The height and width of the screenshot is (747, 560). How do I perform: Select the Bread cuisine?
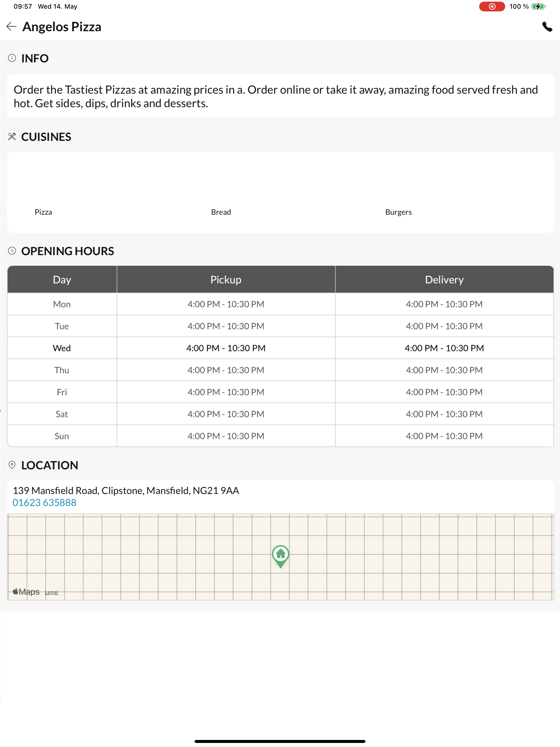pos(221,212)
